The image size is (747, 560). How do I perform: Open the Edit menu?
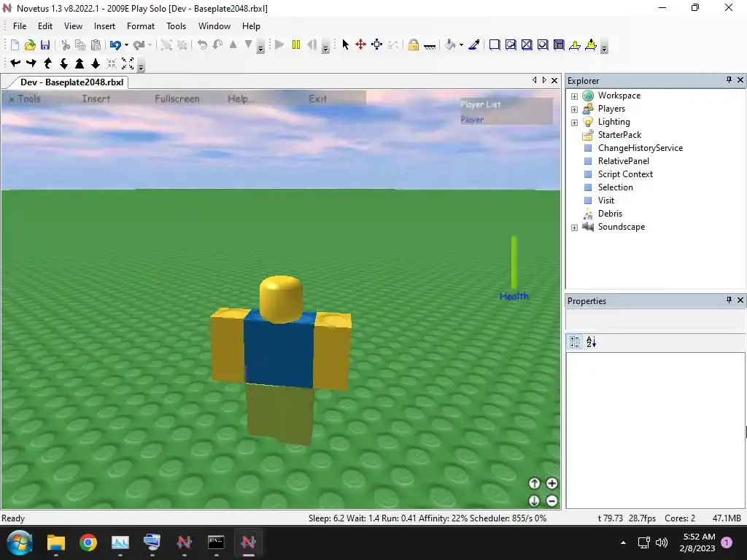(45, 26)
